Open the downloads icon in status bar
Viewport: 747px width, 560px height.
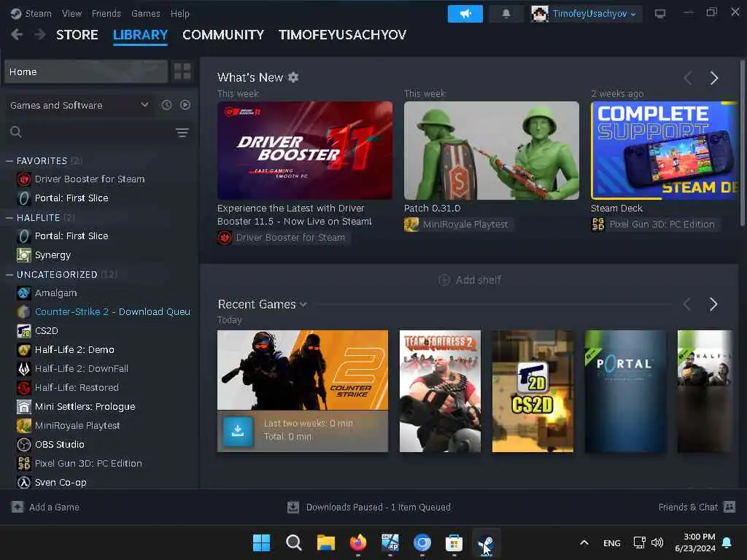pyautogui.click(x=293, y=507)
